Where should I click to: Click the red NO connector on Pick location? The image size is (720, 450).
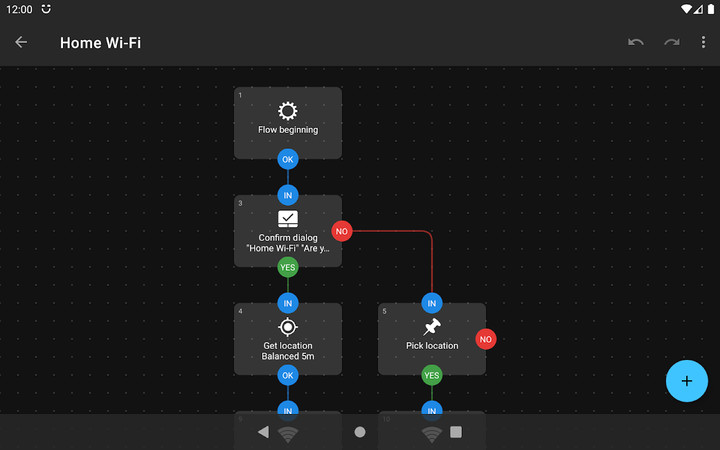point(486,339)
